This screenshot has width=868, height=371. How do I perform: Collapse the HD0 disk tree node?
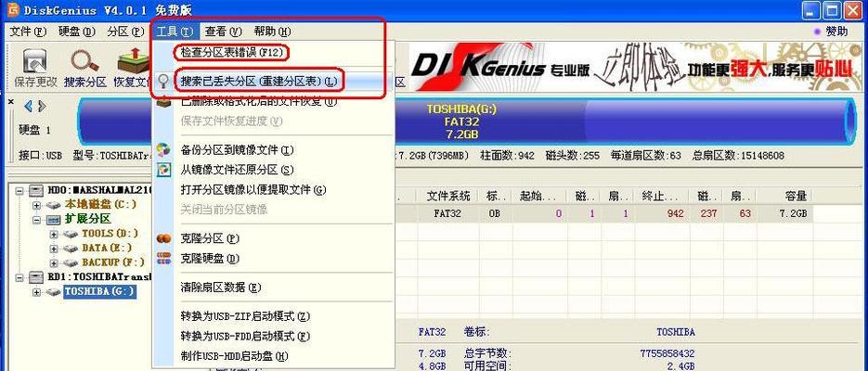point(20,191)
